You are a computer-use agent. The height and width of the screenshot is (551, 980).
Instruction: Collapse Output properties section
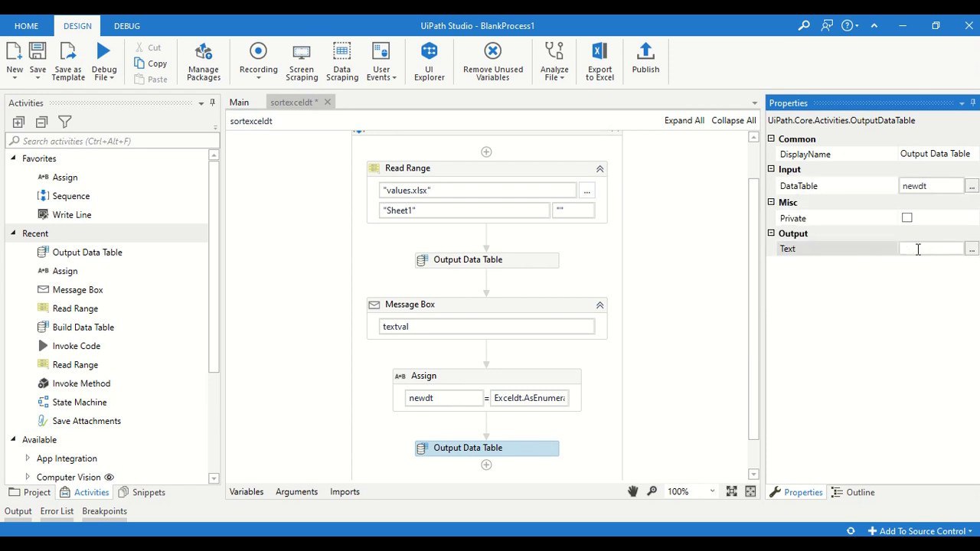pos(771,233)
